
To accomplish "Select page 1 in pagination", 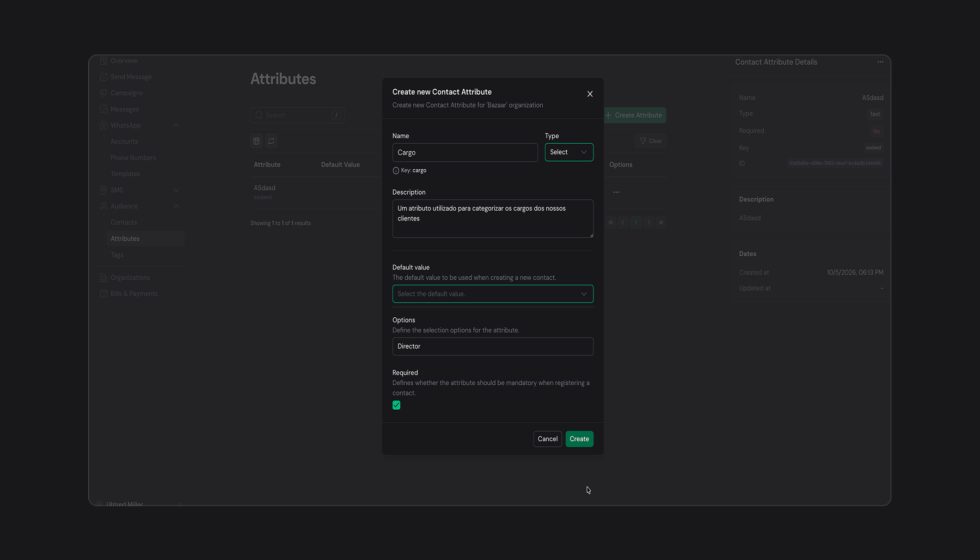I will pyautogui.click(x=636, y=223).
